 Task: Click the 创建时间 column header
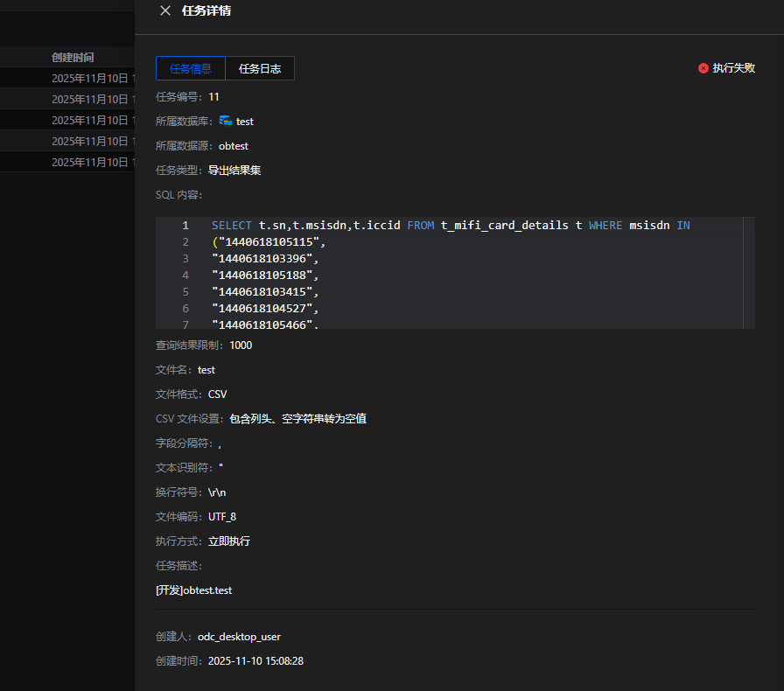pyautogui.click(x=73, y=58)
